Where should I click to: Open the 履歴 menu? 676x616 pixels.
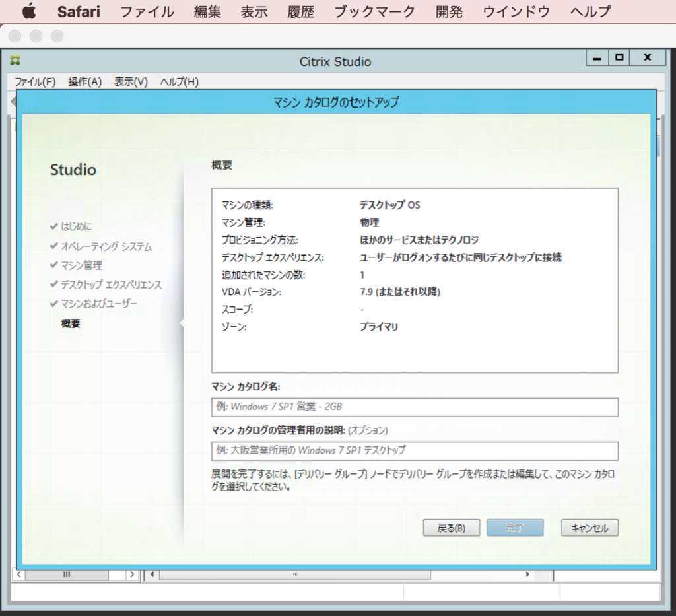[x=300, y=12]
